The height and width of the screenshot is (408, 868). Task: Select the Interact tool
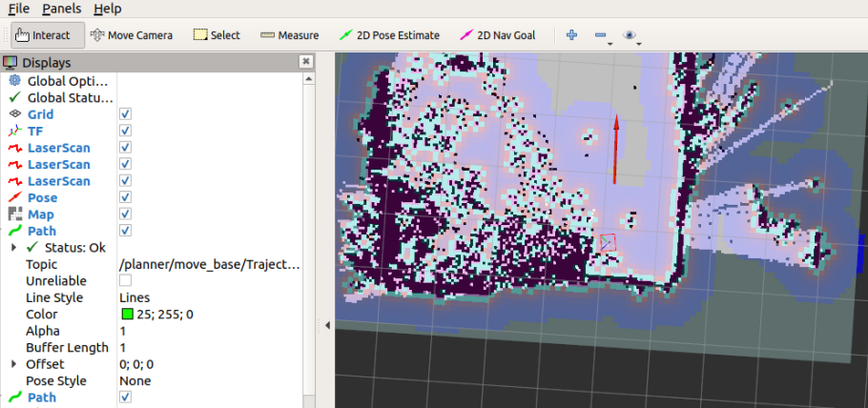[x=48, y=35]
